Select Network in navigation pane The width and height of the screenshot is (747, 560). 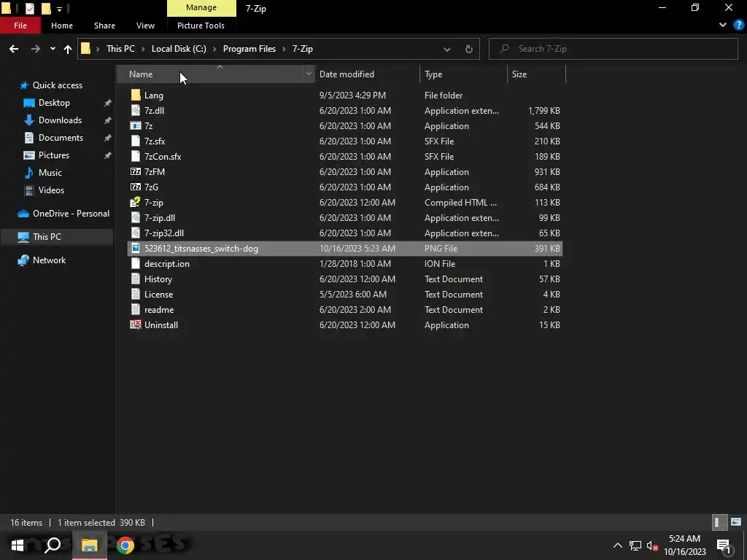click(49, 260)
